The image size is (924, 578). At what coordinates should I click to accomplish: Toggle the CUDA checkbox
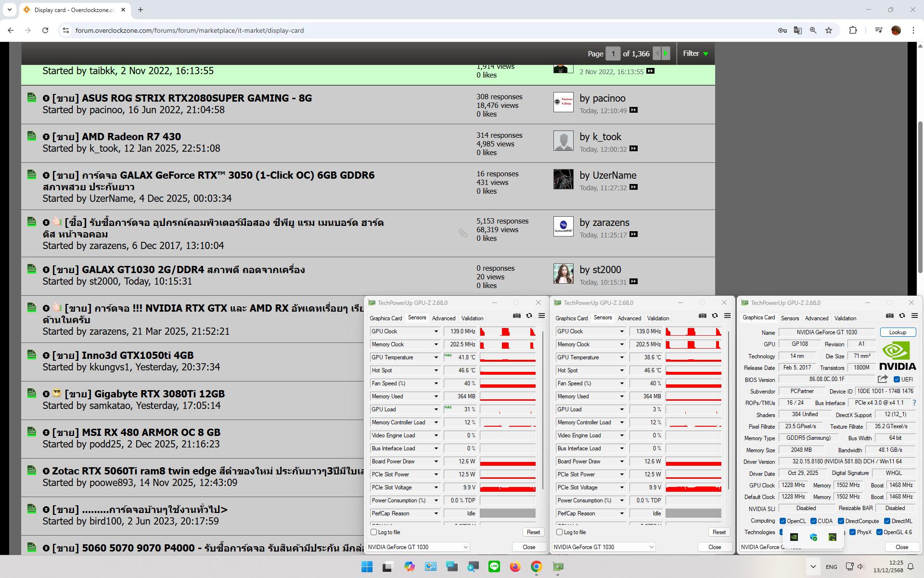813,521
